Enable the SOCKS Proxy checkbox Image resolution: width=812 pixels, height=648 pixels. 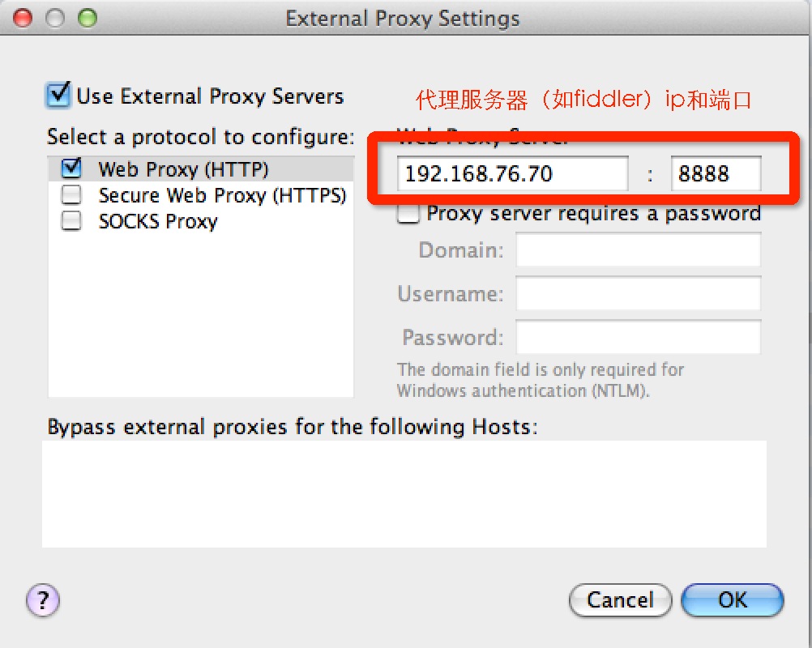point(71,221)
